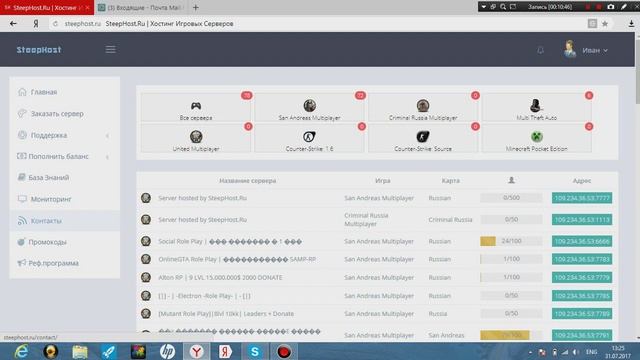Image resolution: width=640 pixels, height=360 pixels.
Task: Filter by Multi Theft Auto tile
Action: [x=536, y=107]
